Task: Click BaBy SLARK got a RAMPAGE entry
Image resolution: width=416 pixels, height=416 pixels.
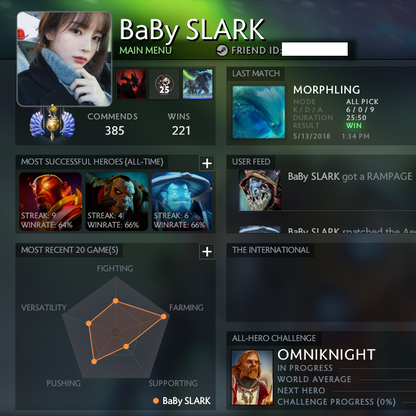Action: tap(350, 177)
